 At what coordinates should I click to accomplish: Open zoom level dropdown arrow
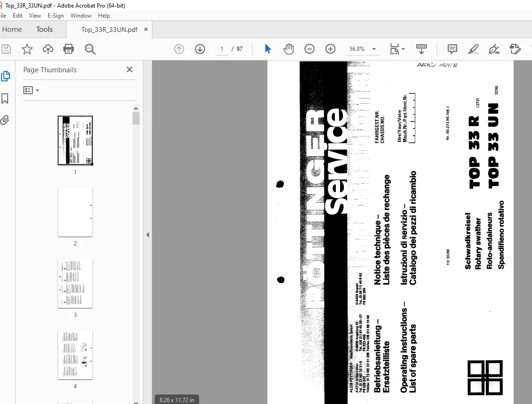374,49
